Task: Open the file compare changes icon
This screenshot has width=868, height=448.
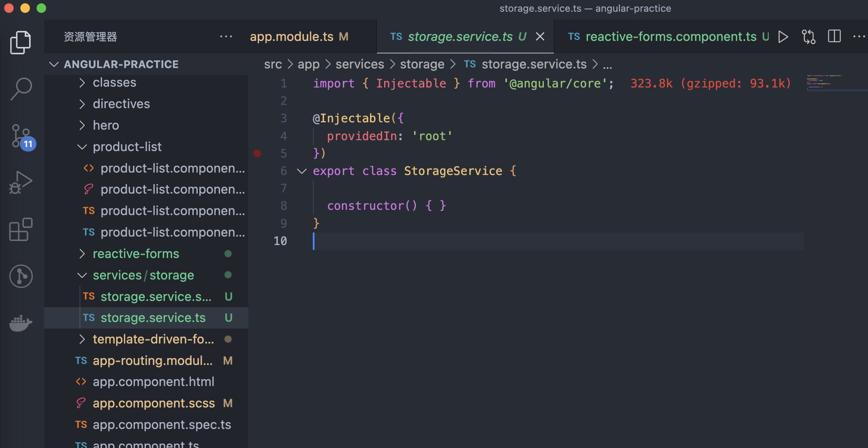Action: point(808,37)
